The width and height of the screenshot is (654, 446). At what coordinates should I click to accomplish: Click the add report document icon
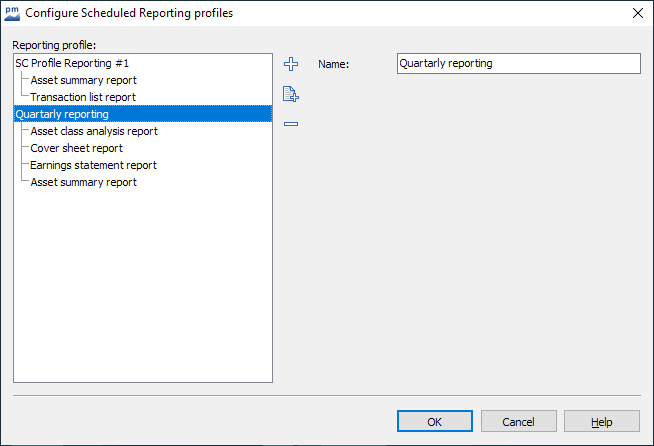click(x=291, y=95)
